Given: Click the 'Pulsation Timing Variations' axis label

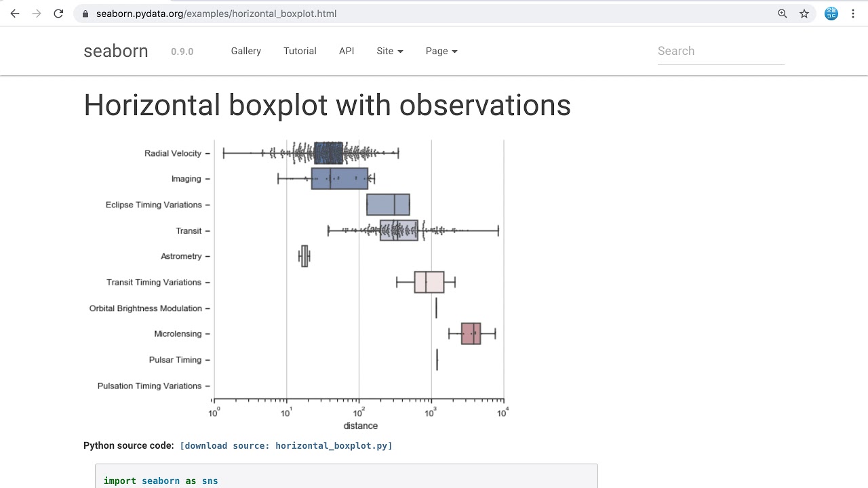Looking at the screenshot, I should (150, 386).
